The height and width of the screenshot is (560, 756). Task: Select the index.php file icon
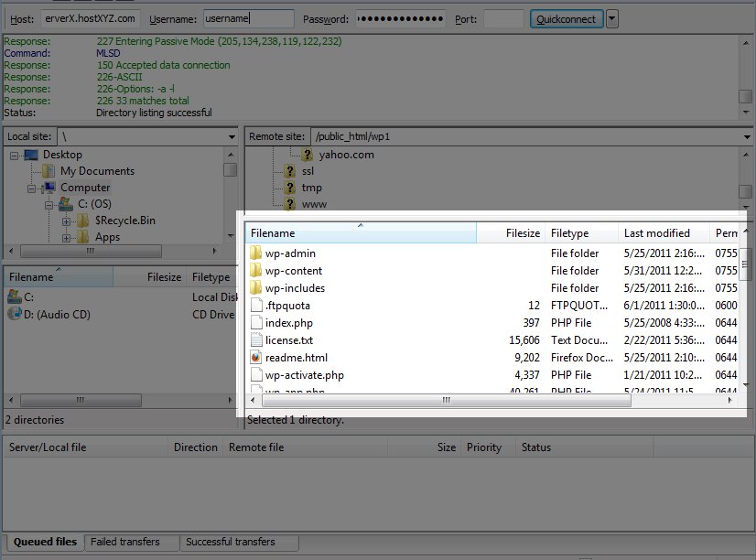[x=256, y=323]
